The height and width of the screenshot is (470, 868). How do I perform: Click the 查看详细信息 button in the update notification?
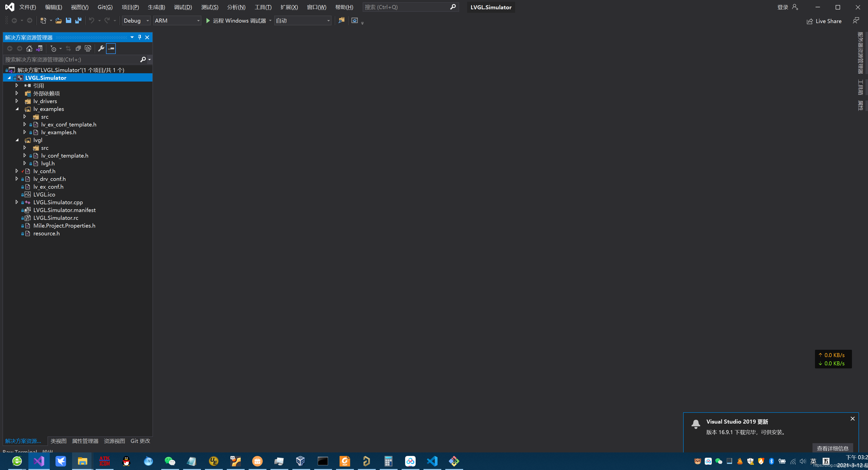click(x=833, y=448)
